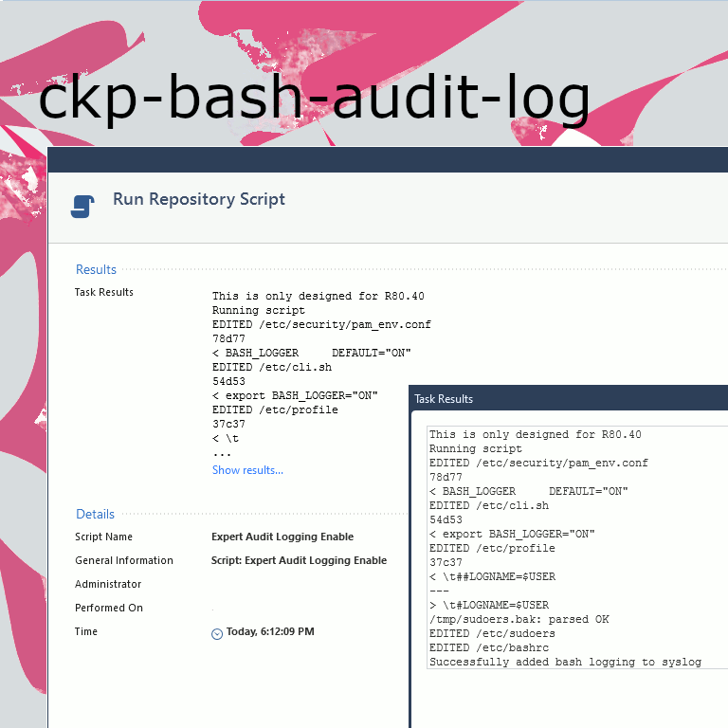Click the Today, 6:12:09 PM timestamp
Screen dimensions: 728x728
point(270,632)
